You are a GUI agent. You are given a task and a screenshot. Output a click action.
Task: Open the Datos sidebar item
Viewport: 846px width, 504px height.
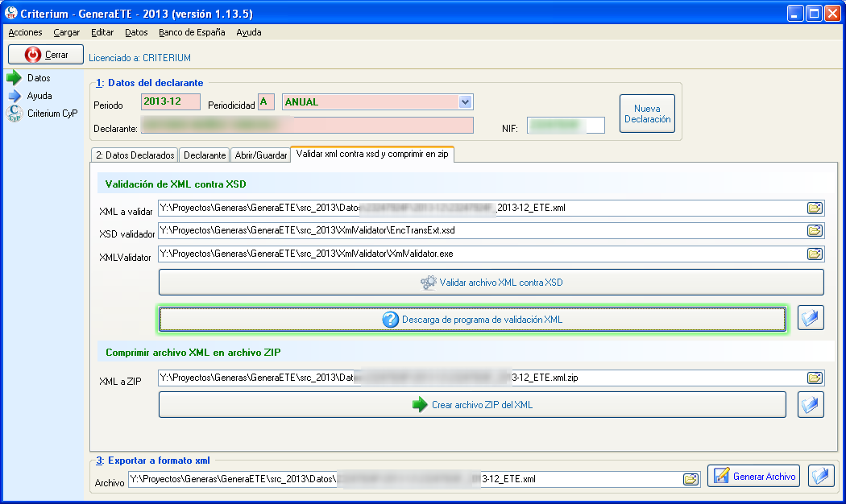coord(29,78)
